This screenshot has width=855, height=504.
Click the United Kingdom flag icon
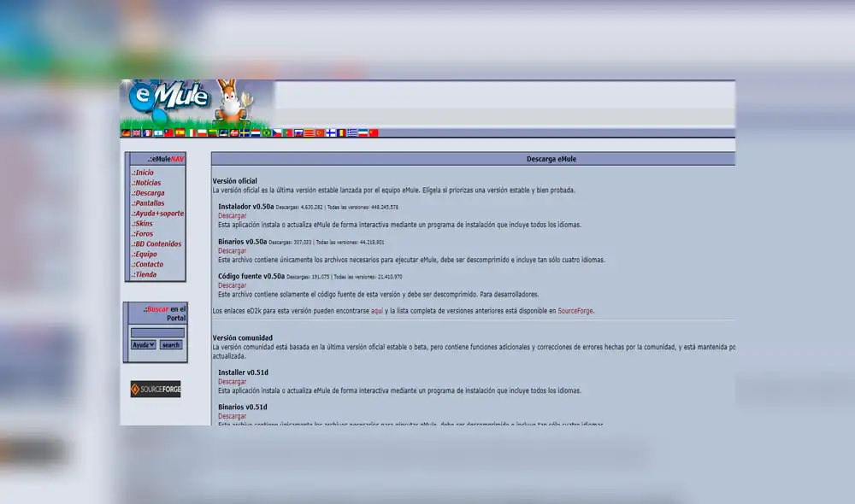coord(136,133)
